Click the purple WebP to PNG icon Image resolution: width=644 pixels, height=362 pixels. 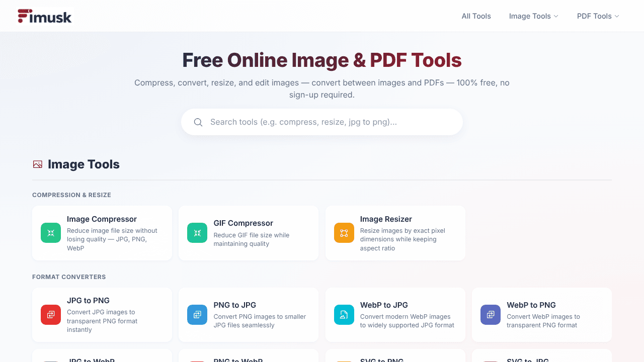[x=491, y=315]
